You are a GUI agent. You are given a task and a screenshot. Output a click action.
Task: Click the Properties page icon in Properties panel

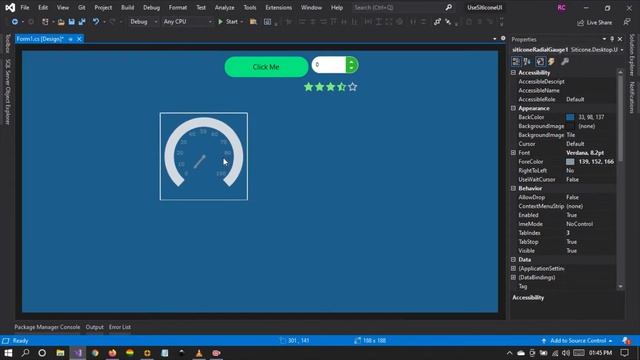540,61
